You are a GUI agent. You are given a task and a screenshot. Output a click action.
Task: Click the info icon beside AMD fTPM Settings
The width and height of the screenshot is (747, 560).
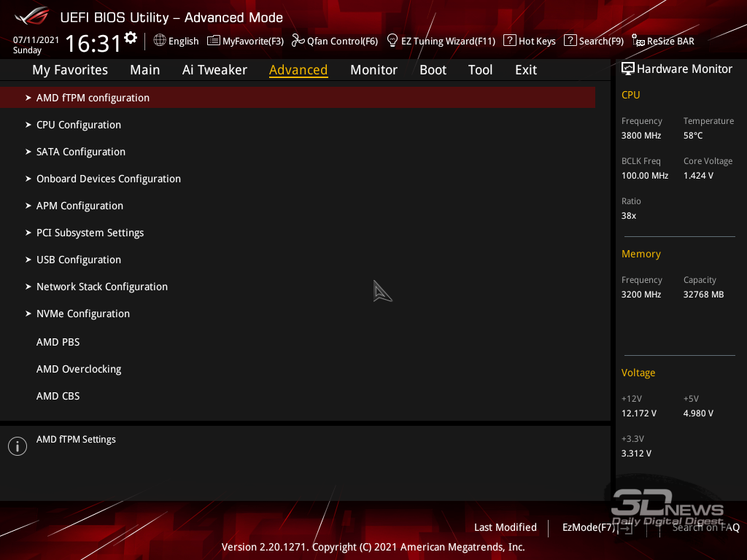click(x=18, y=446)
